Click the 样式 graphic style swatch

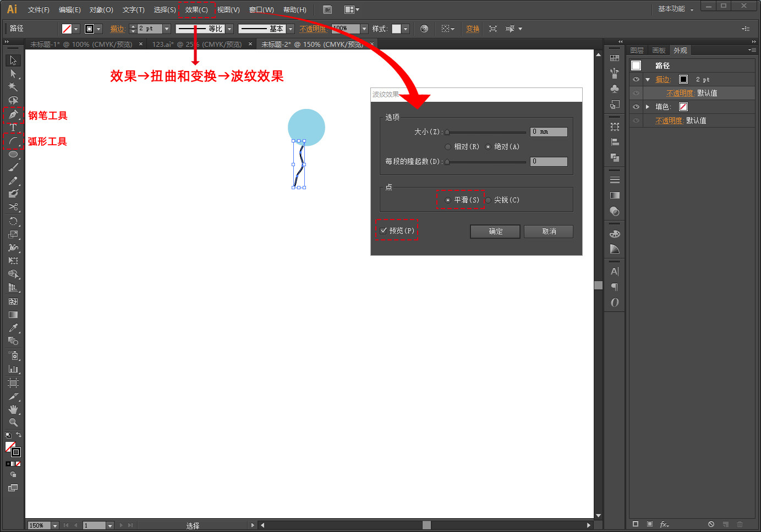[396, 29]
